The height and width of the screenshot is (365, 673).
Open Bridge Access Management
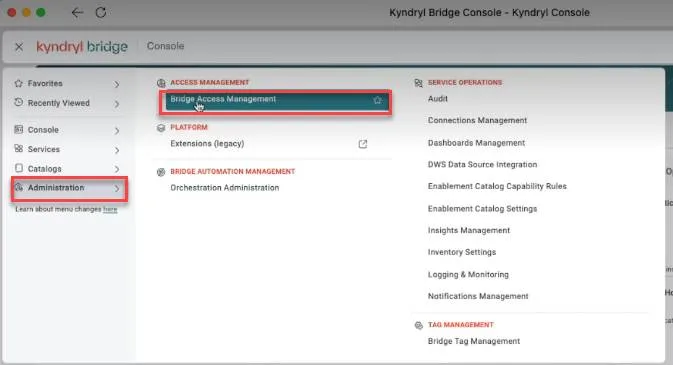(276, 101)
